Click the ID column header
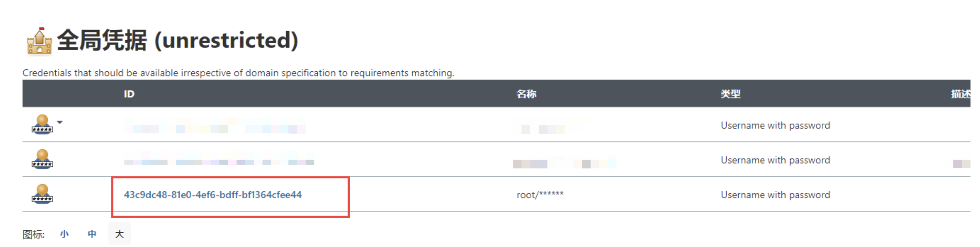This screenshot has width=980, height=247. coord(129,94)
